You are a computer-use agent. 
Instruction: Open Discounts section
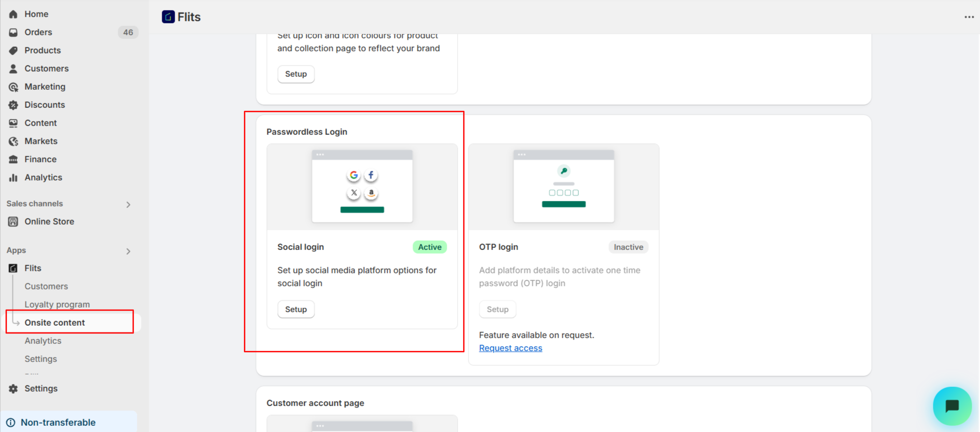click(45, 105)
